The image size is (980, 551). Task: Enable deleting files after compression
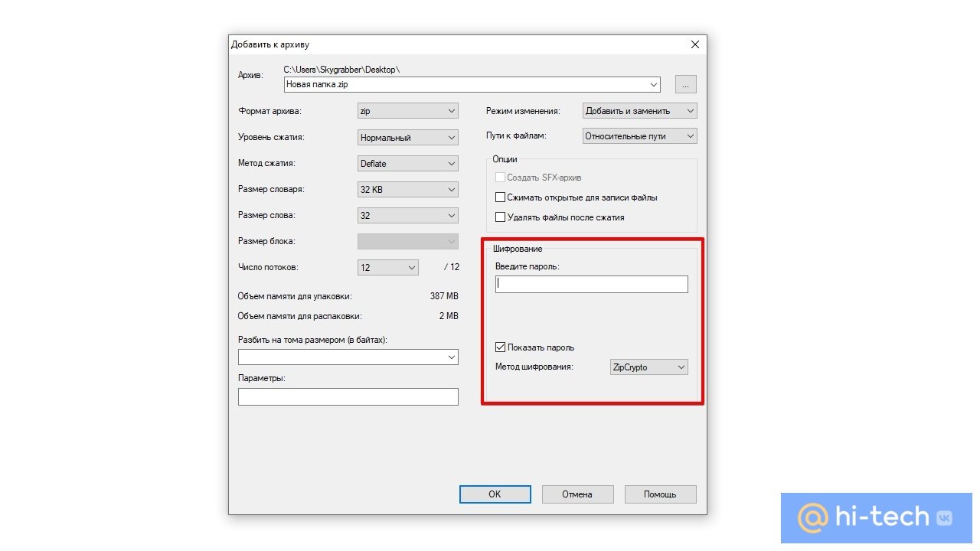click(501, 217)
